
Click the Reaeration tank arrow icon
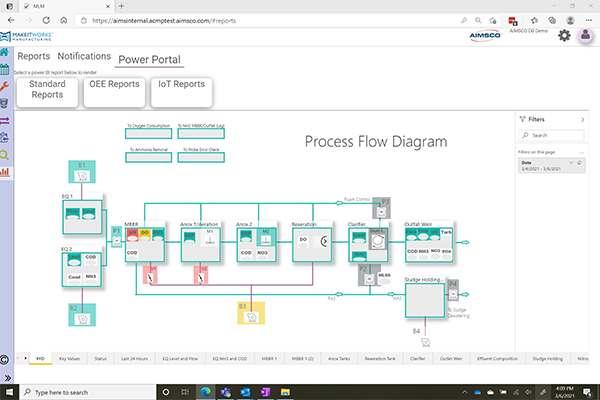(x=324, y=242)
